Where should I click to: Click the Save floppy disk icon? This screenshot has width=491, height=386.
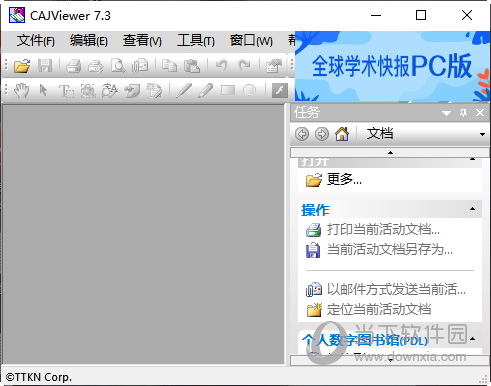(45, 65)
